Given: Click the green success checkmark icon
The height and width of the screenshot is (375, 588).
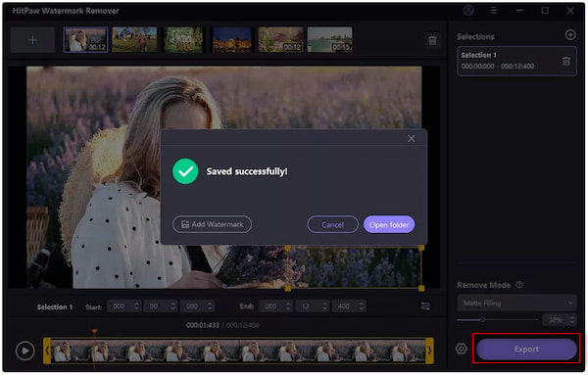Looking at the screenshot, I should [x=185, y=171].
